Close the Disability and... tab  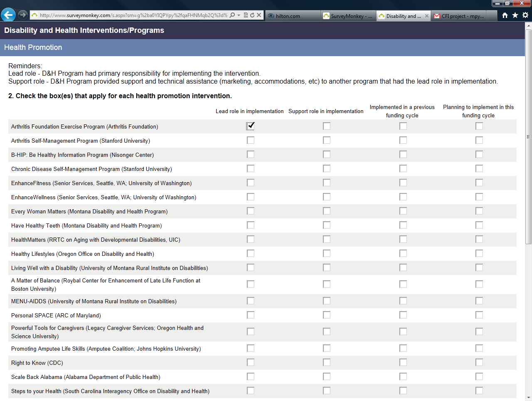tap(426, 16)
